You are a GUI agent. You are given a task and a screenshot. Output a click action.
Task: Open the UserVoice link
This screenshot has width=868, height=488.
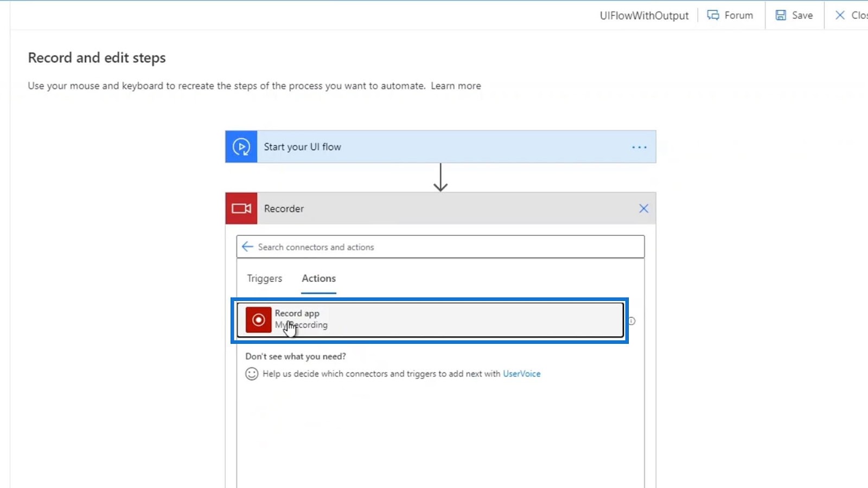tap(521, 374)
